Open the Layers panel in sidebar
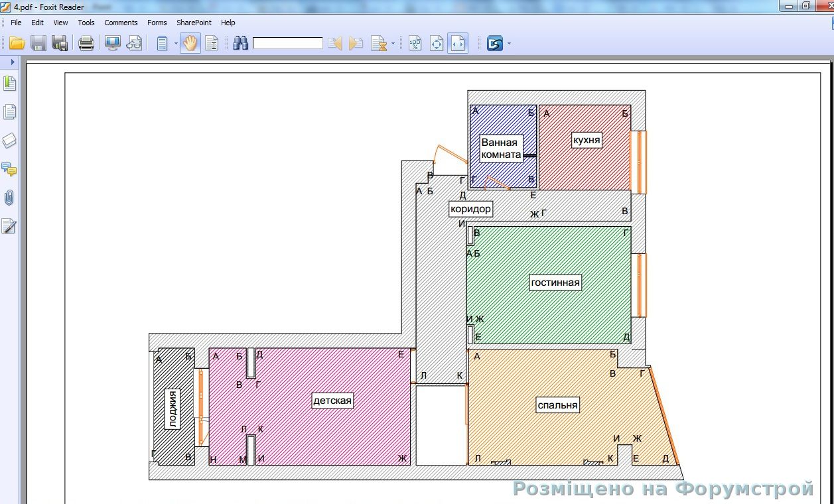Screen dimensions: 834x504 point(9,141)
